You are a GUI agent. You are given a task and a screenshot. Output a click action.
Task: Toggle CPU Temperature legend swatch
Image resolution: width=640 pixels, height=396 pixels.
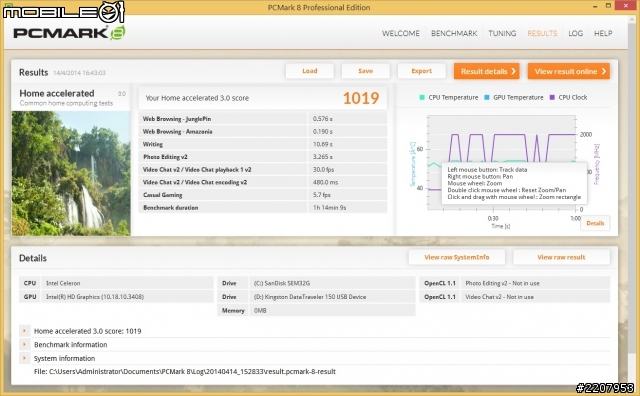pyautogui.click(x=422, y=97)
